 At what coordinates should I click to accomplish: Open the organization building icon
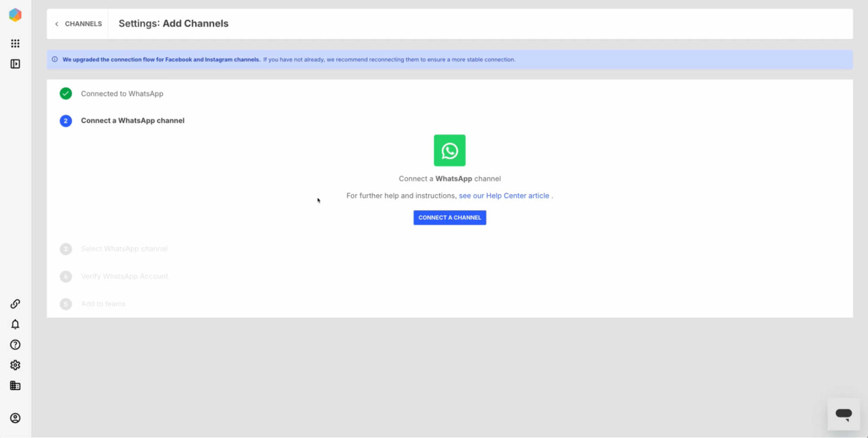tap(15, 385)
